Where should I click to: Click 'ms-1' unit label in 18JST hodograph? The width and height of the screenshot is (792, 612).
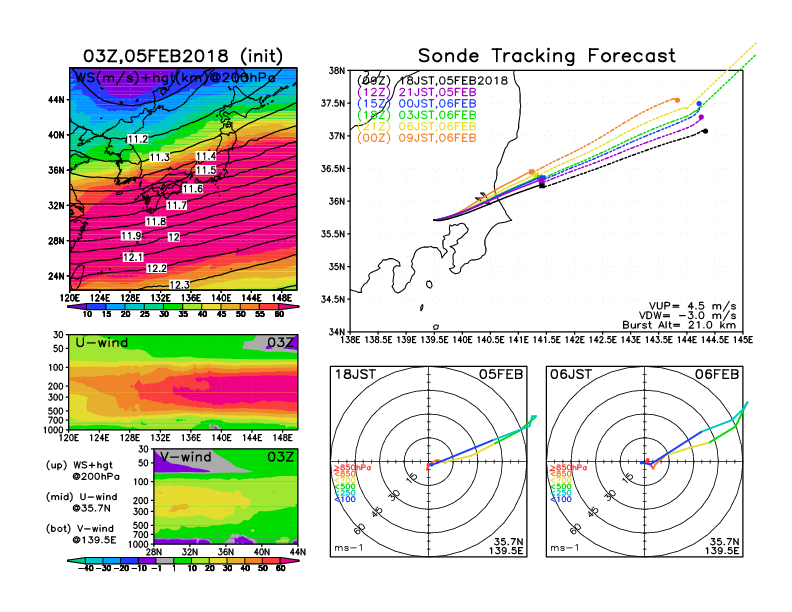coord(349,548)
